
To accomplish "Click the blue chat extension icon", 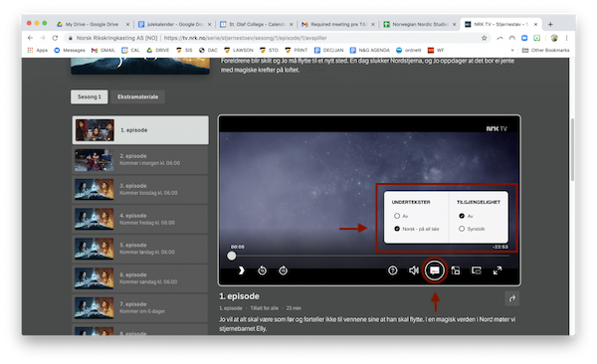I will [524, 38].
